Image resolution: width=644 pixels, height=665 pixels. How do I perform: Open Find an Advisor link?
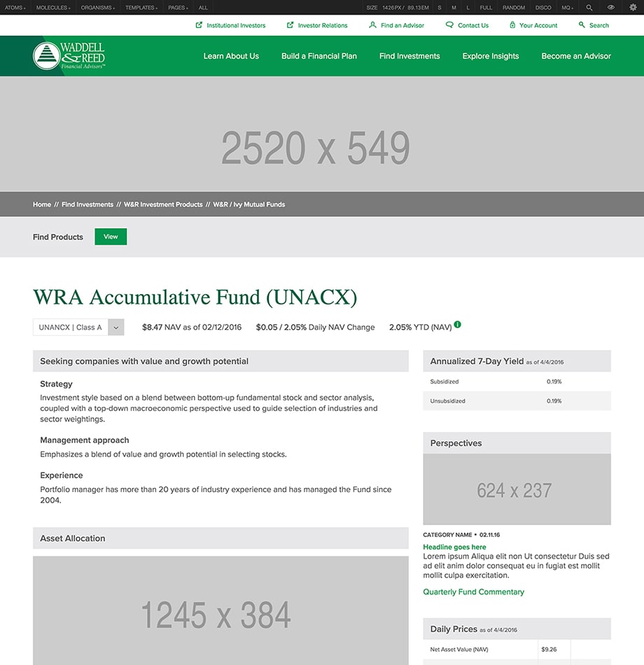(402, 25)
